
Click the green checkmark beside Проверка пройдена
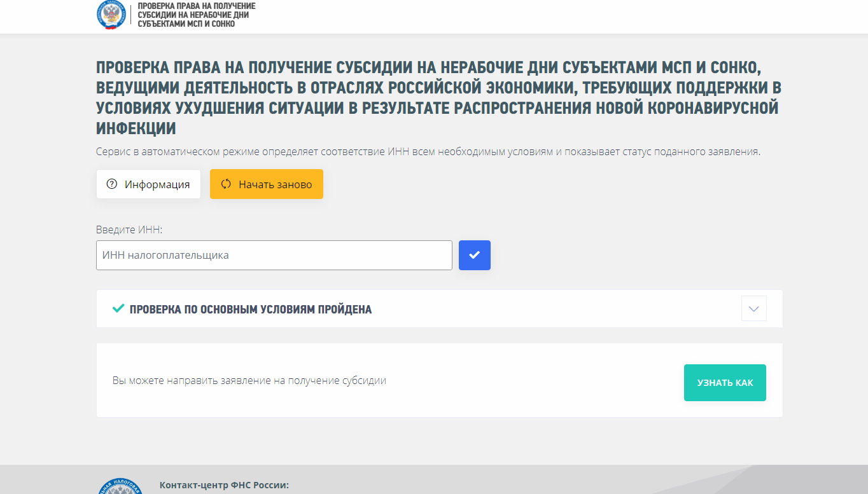pyautogui.click(x=118, y=308)
